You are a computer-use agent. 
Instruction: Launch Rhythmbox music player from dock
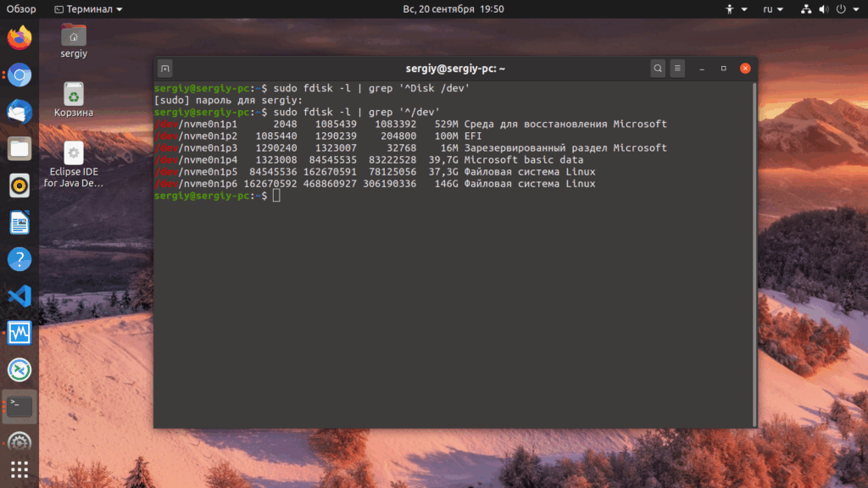tap(19, 186)
